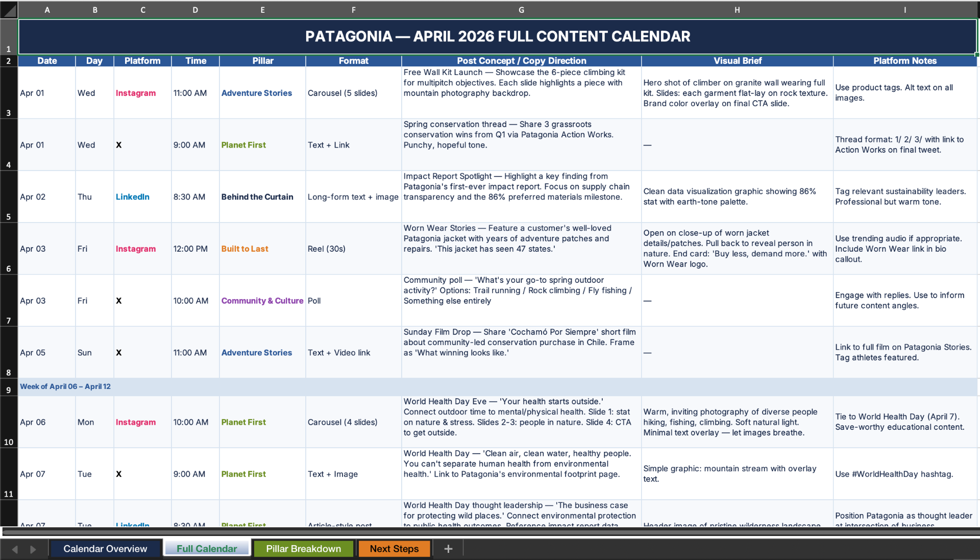Click the add new sheet plus icon
This screenshot has height=560, width=980.
pos(448,549)
